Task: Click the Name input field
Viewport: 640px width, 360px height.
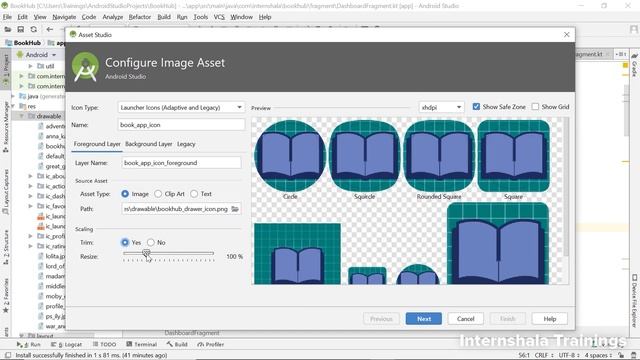Action: click(x=181, y=125)
